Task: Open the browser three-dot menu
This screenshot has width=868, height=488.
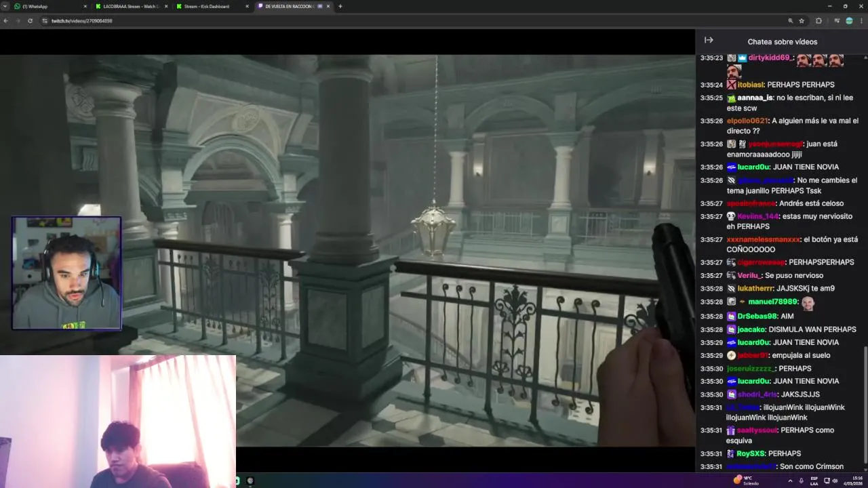Action: 861,20
